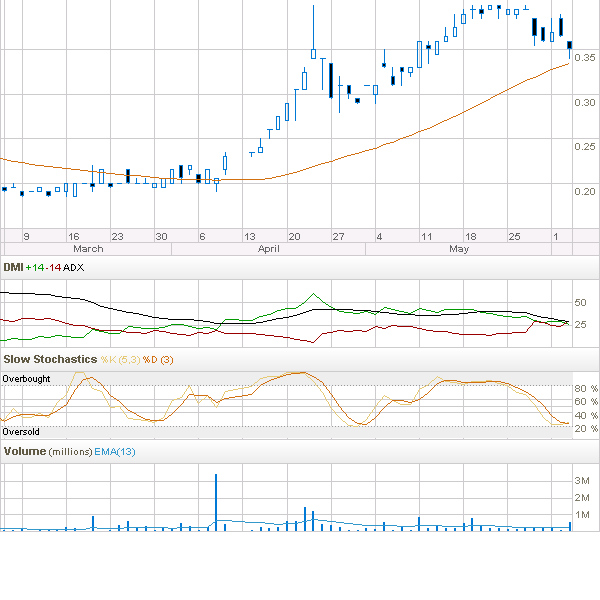
Task: Click the 3M volume axis label
Action: [x=582, y=481]
